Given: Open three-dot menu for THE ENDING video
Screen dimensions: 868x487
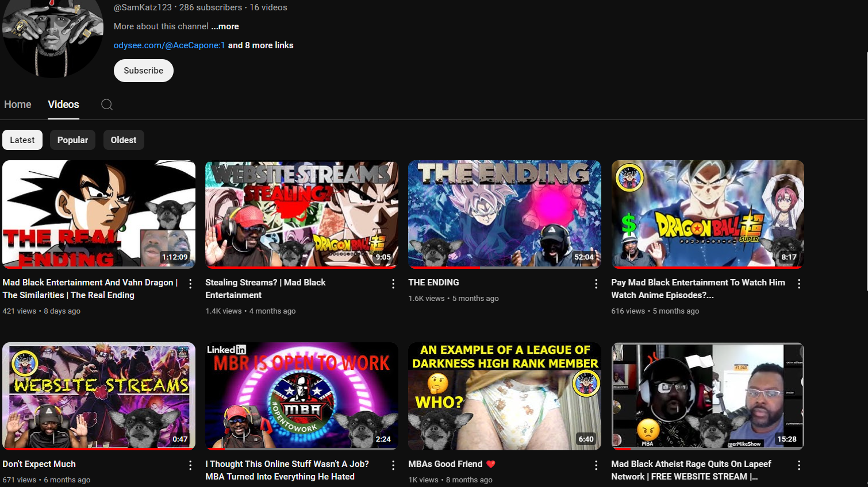Looking at the screenshot, I should [596, 284].
